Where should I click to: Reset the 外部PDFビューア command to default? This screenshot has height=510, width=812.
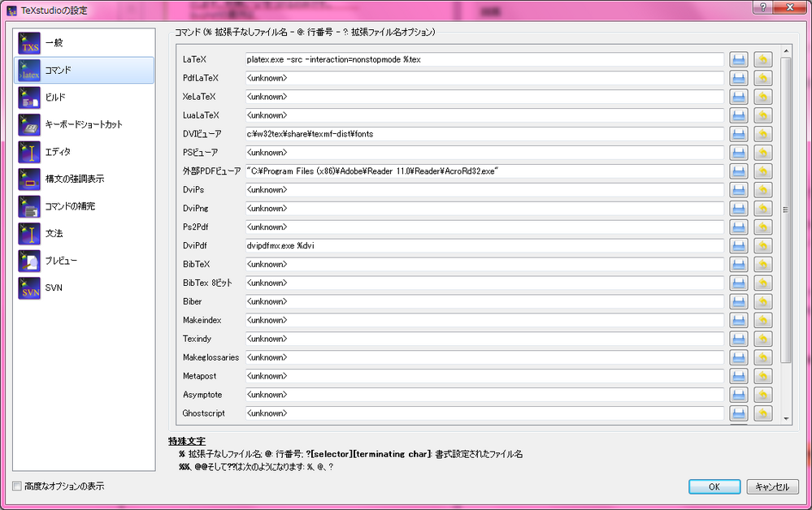762,171
